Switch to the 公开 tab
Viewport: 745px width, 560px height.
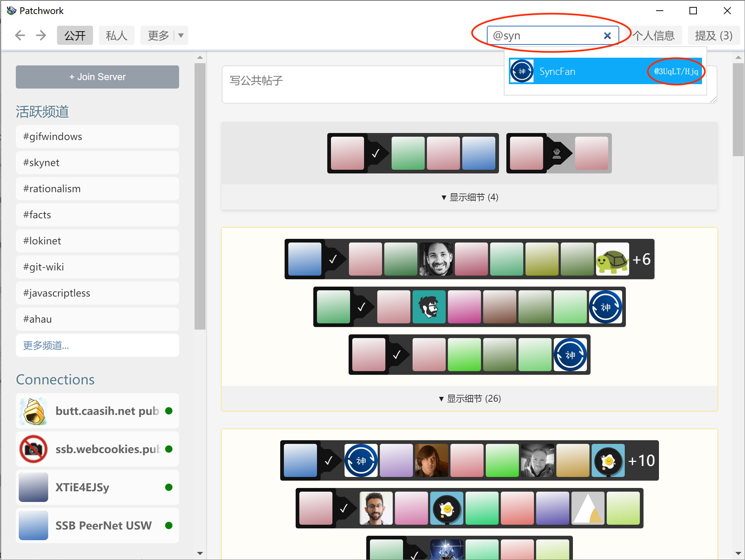(x=75, y=35)
